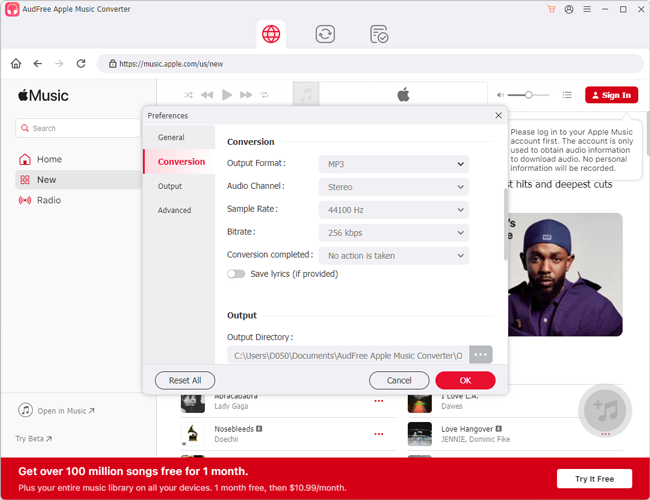Skip to previous track

[207, 95]
